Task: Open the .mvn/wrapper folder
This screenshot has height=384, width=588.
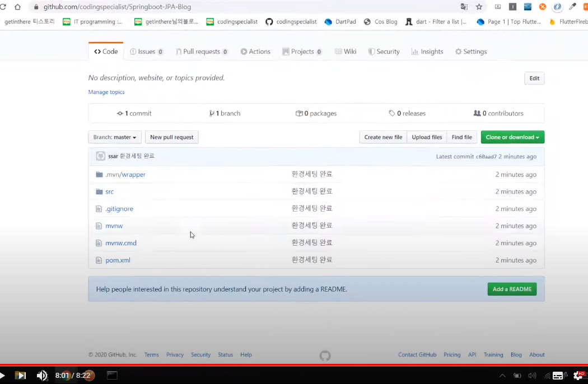Action: point(125,175)
